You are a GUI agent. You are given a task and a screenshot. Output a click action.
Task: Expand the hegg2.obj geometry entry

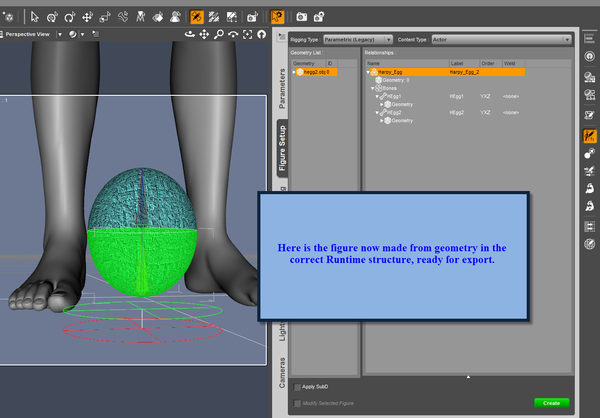[294, 72]
